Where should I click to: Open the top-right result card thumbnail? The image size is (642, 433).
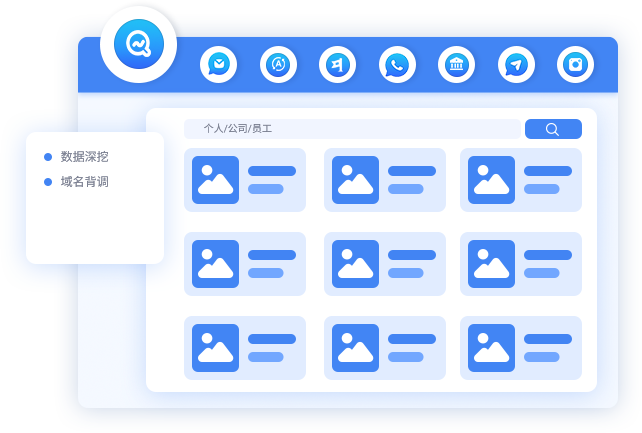tap(491, 180)
